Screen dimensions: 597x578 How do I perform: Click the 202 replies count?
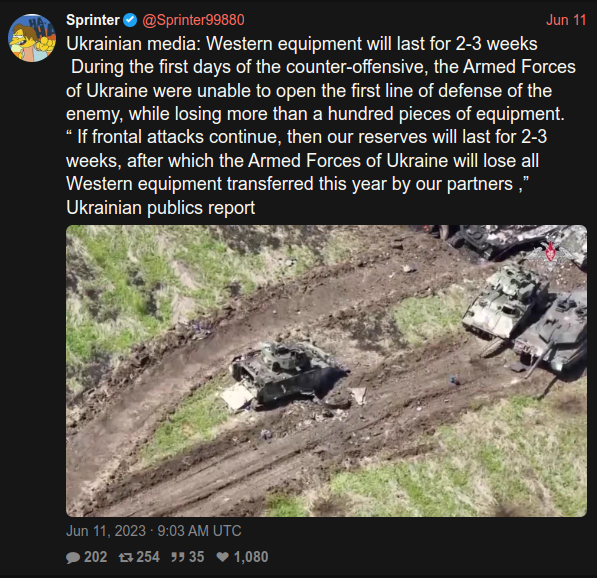(x=96, y=557)
